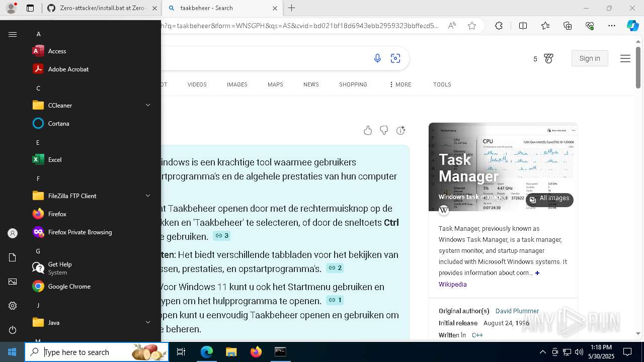
Task: Open the user account icon in Start
Action: click(13, 233)
